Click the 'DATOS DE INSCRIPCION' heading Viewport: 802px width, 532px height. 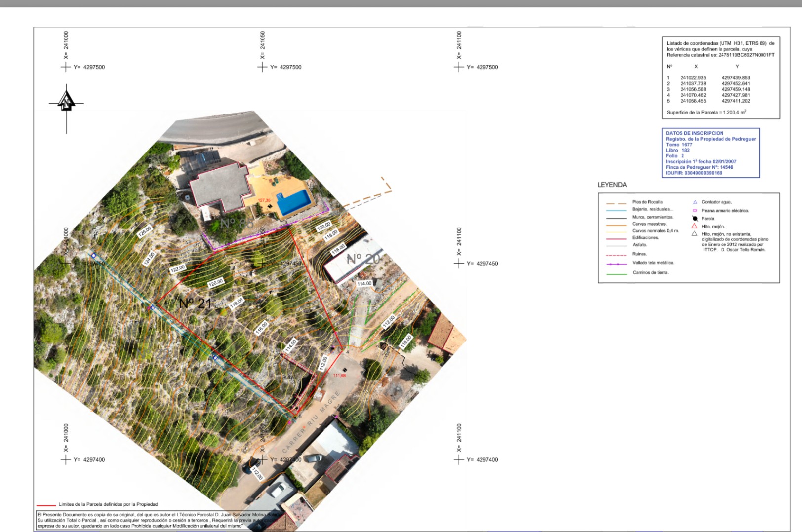(694, 133)
